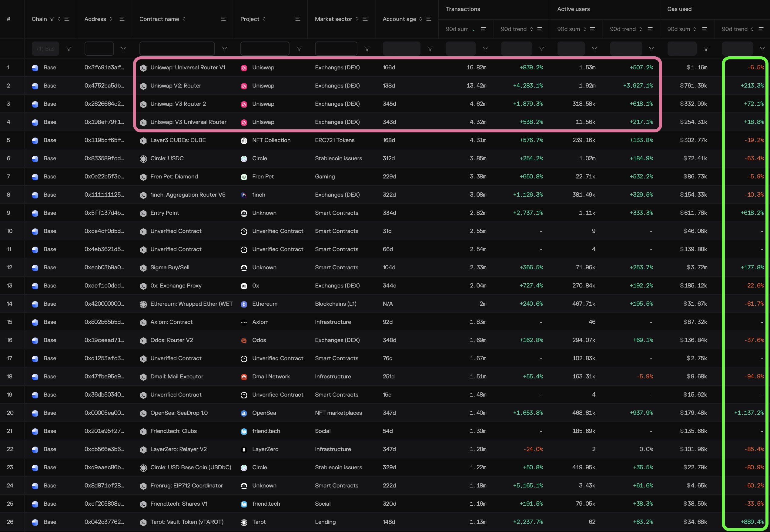The height and width of the screenshot is (532, 770).
Task: Click filter funnel beside Project filter box
Action: point(299,49)
